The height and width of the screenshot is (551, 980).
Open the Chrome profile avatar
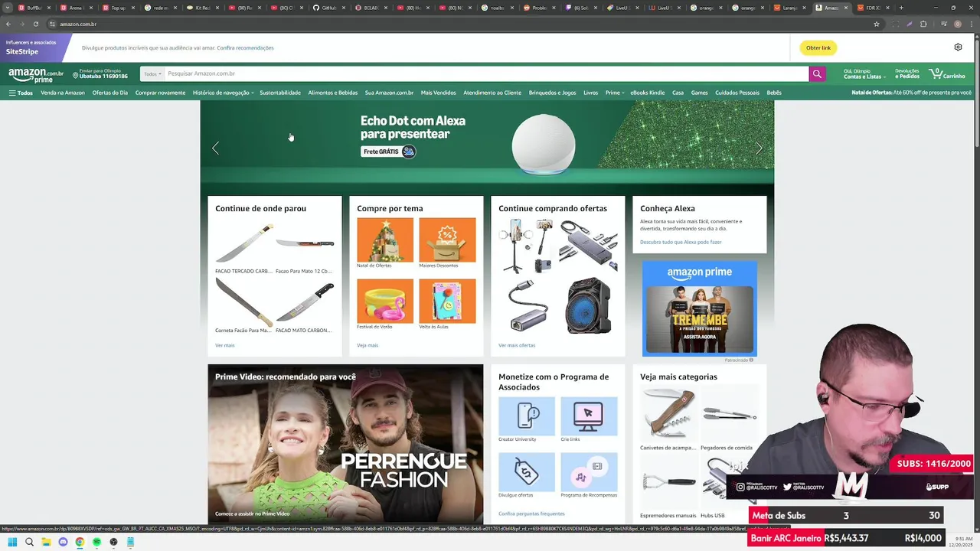pos(958,24)
